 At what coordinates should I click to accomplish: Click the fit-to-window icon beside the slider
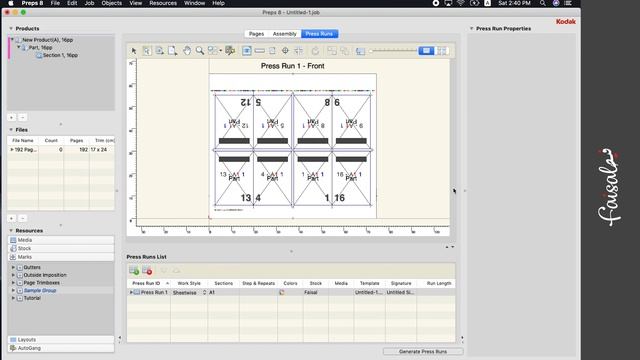[360, 51]
